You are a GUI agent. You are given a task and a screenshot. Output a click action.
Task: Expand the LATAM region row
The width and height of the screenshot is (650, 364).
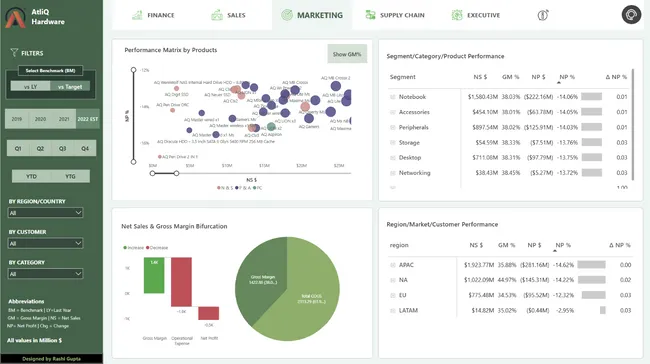point(393,311)
